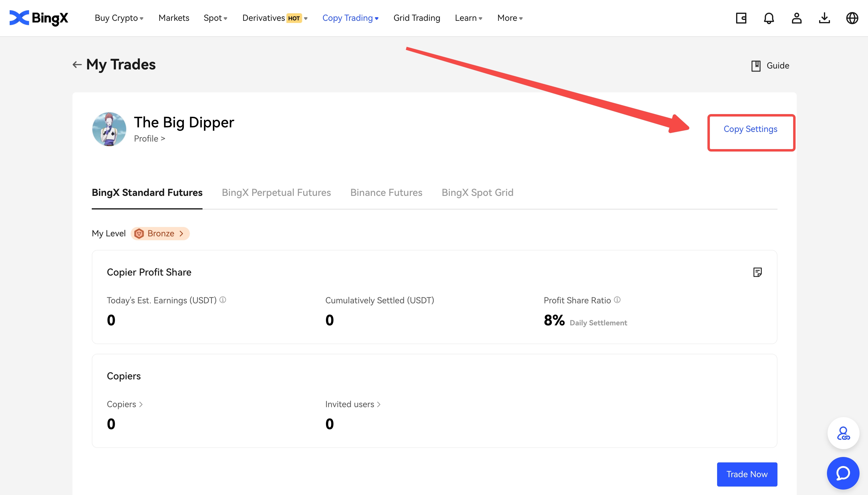Click The Big Dipper avatar image
The width and height of the screenshot is (868, 495).
(109, 129)
